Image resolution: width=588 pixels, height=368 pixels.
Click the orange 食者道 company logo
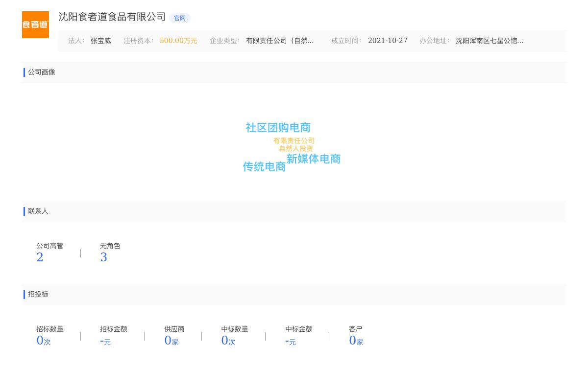coord(35,24)
